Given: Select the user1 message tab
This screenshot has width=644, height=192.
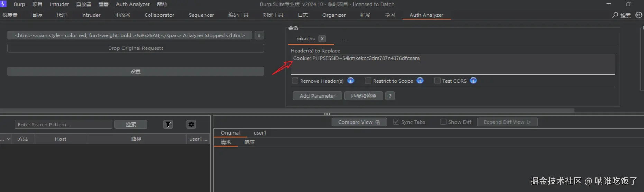Looking at the screenshot, I should (260, 133).
